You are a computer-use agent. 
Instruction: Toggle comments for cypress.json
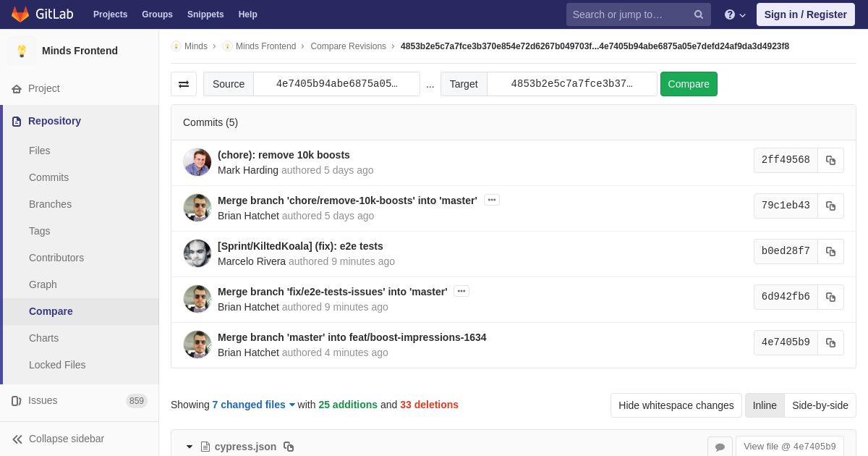(x=720, y=447)
